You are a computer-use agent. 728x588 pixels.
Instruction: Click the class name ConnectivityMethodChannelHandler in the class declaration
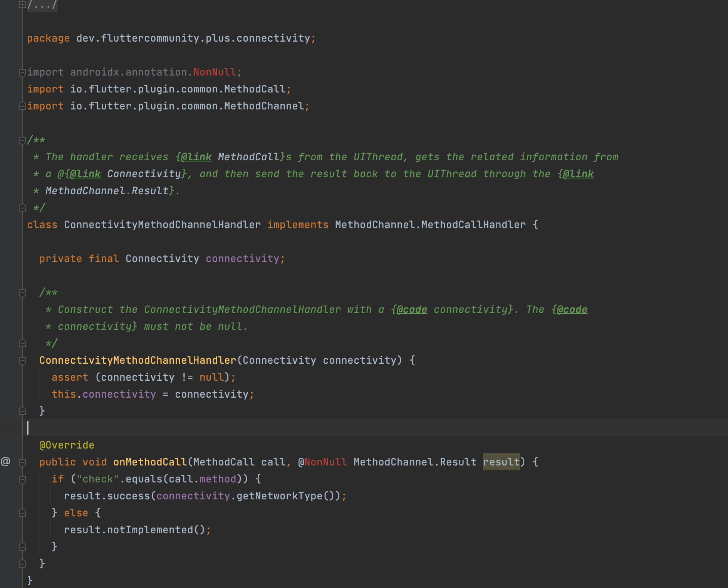[162, 225]
